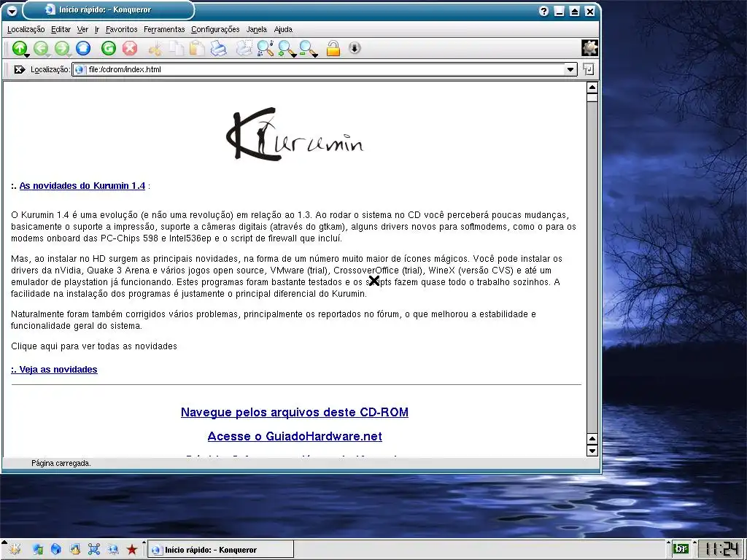This screenshot has height=560, width=747.
Task: Follow the ':. Veja as novidades' link
Action: tap(54, 370)
